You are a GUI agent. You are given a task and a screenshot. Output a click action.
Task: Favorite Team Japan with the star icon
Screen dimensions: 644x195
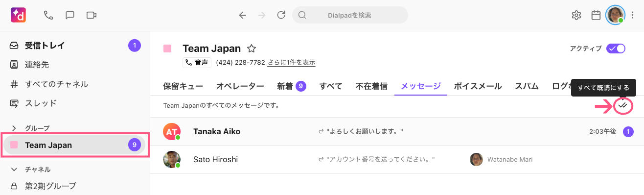click(x=252, y=49)
